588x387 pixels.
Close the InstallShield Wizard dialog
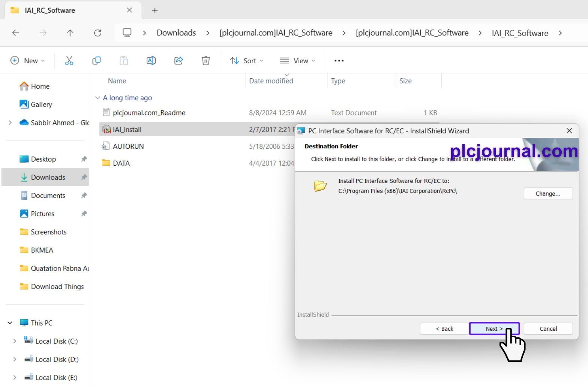(569, 131)
